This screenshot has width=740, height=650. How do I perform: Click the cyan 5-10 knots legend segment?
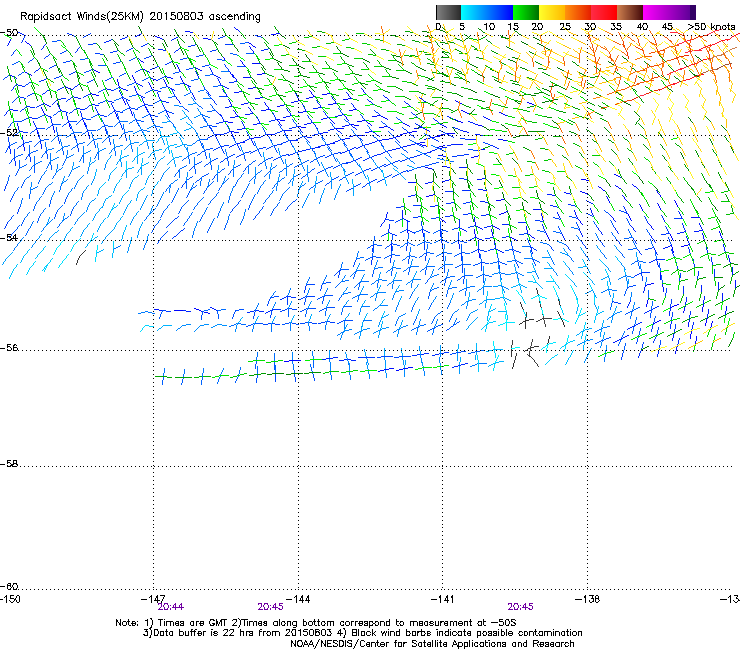pyautogui.click(x=474, y=12)
